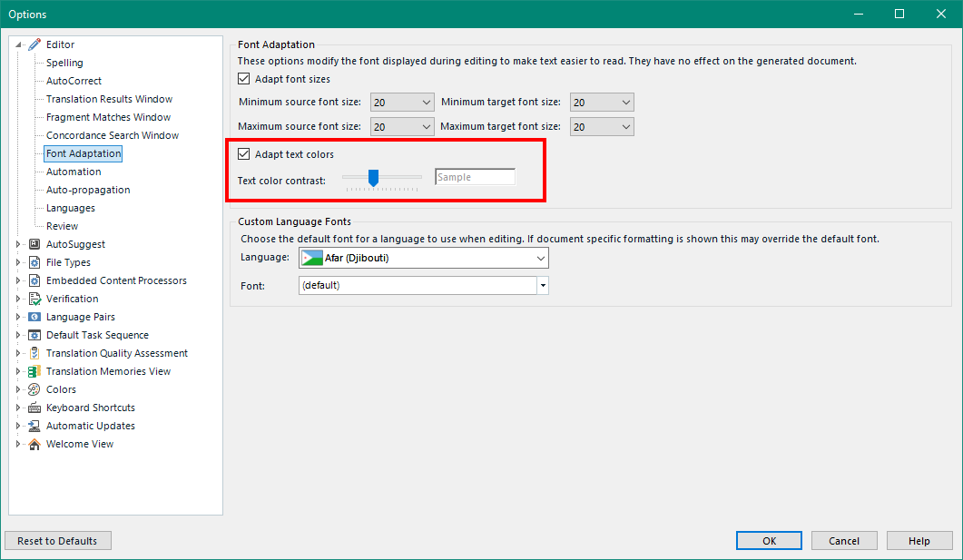Expand the Language Pairs tree arrow
The image size is (963, 560).
[18, 317]
